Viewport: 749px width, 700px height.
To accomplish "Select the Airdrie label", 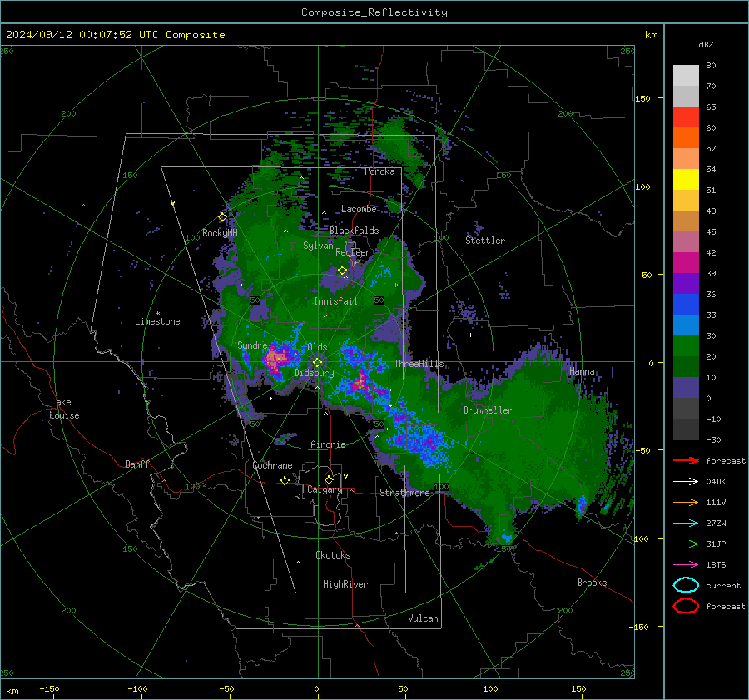I will (x=328, y=444).
